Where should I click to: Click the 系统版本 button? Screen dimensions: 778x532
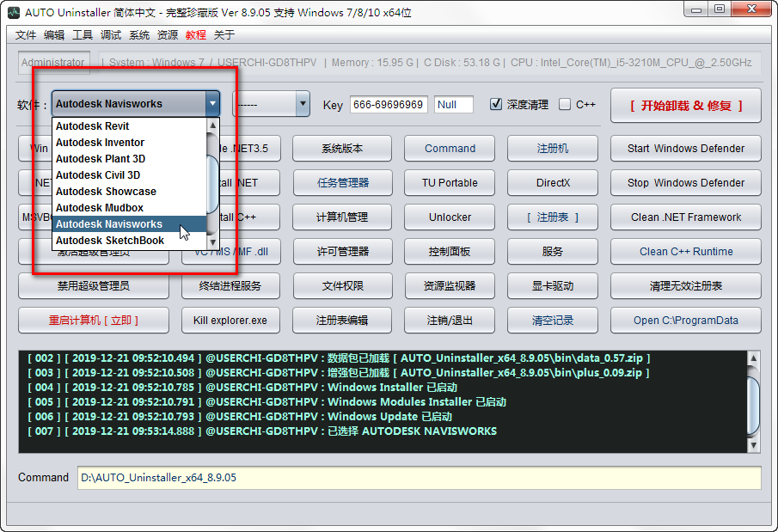(x=342, y=149)
